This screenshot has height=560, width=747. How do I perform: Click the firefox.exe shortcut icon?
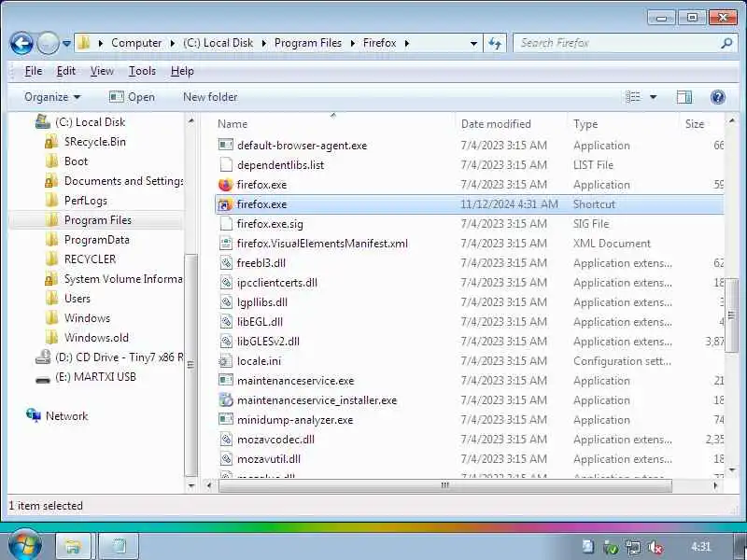point(225,204)
